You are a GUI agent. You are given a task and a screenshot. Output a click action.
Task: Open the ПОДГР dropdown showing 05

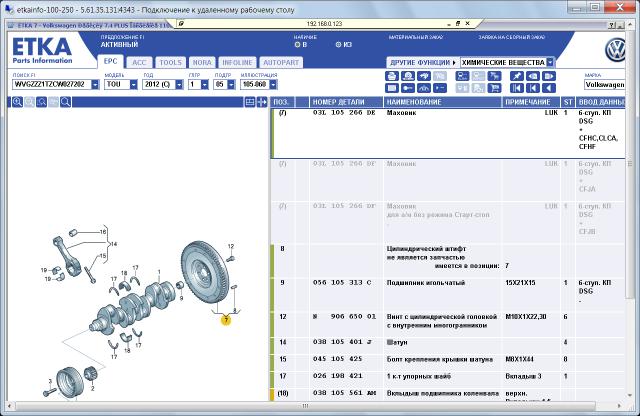(x=231, y=85)
